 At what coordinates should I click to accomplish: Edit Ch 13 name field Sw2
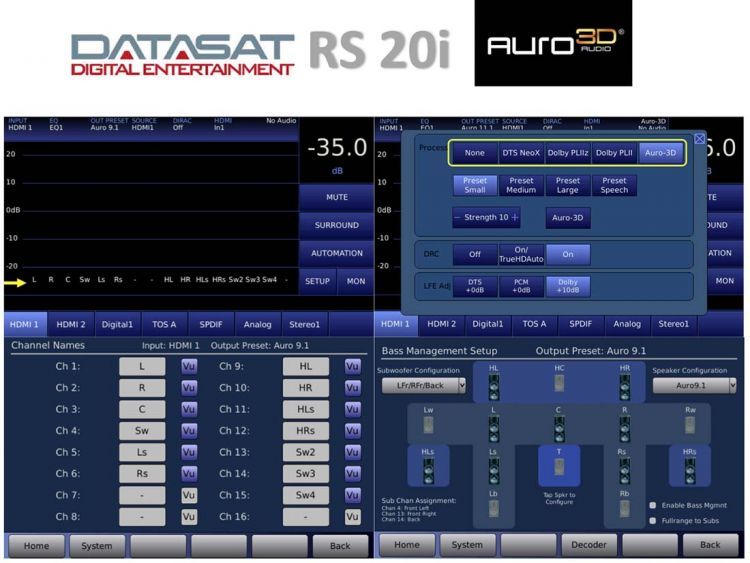point(306,452)
